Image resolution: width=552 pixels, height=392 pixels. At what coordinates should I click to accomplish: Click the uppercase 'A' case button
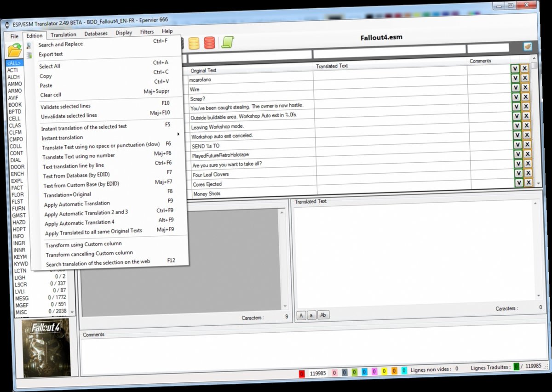(x=301, y=316)
